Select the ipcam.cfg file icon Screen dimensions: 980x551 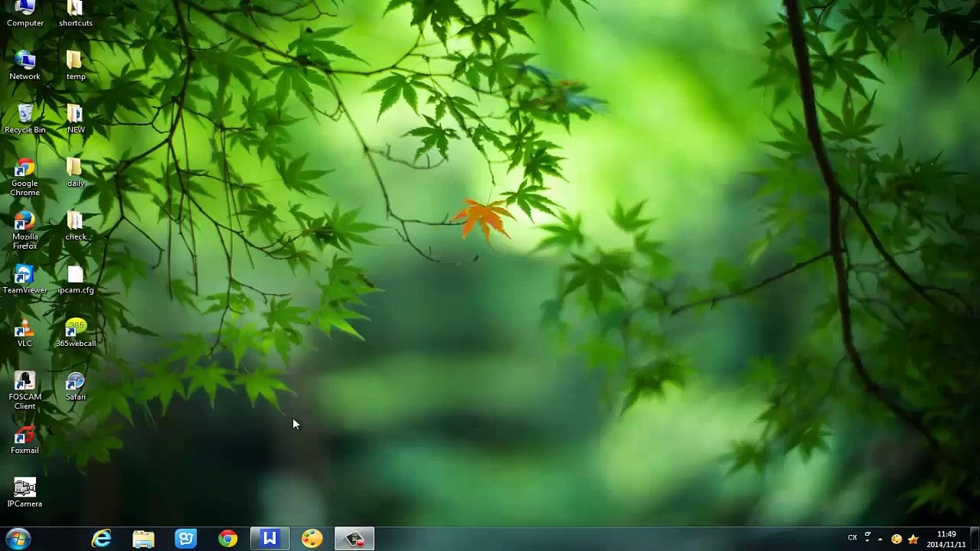coord(76,280)
